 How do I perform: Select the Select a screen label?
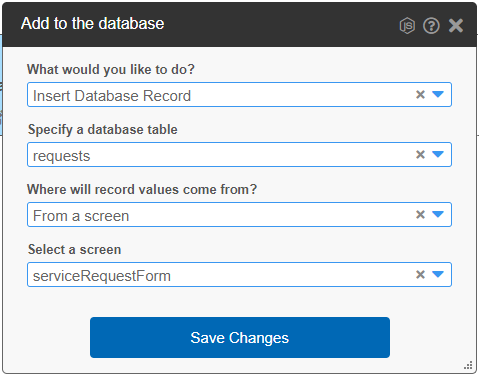74,250
